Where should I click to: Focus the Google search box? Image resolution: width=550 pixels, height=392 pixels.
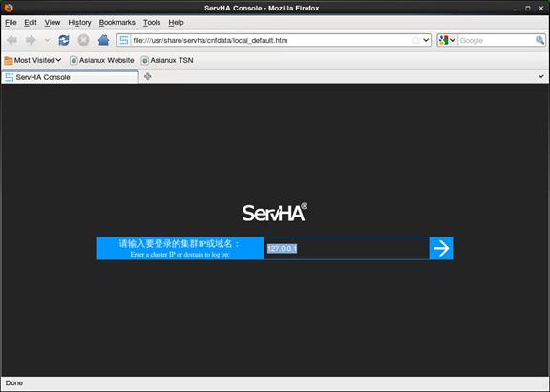tap(496, 41)
